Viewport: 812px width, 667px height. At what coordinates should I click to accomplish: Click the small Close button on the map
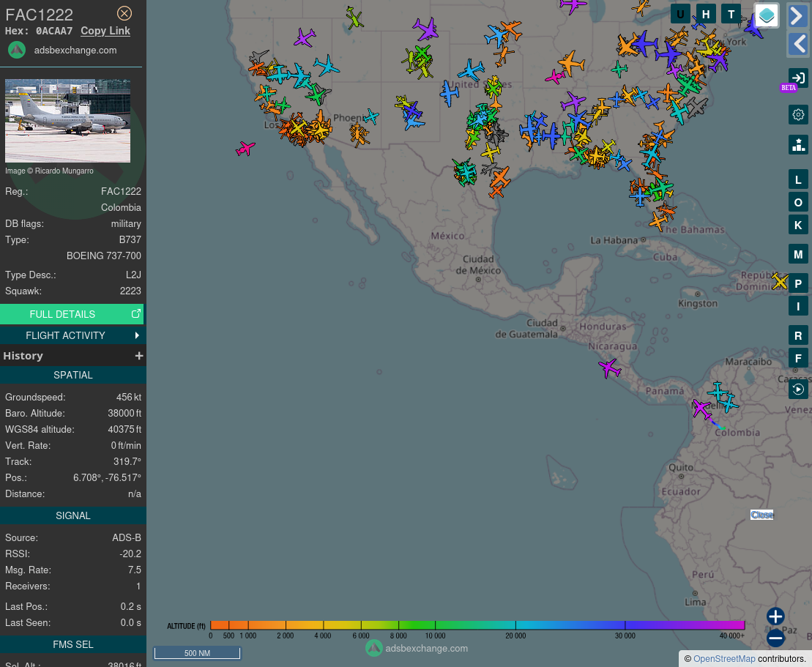(761, 515)
